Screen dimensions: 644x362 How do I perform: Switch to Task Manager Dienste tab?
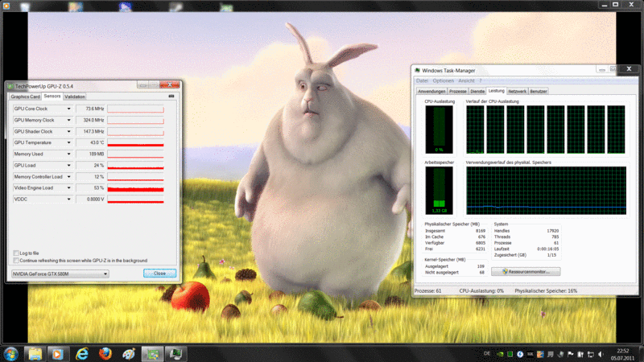(x=477, y=92)
